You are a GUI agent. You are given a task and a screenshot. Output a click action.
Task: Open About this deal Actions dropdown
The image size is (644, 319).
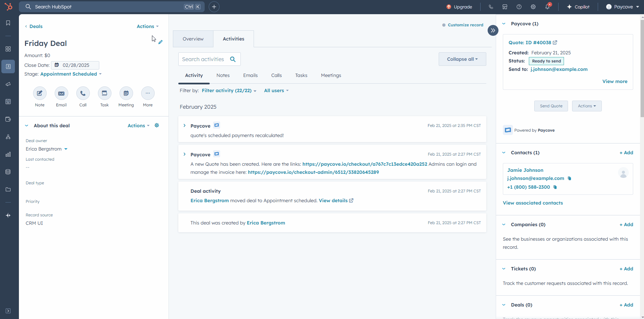(138, 126)
